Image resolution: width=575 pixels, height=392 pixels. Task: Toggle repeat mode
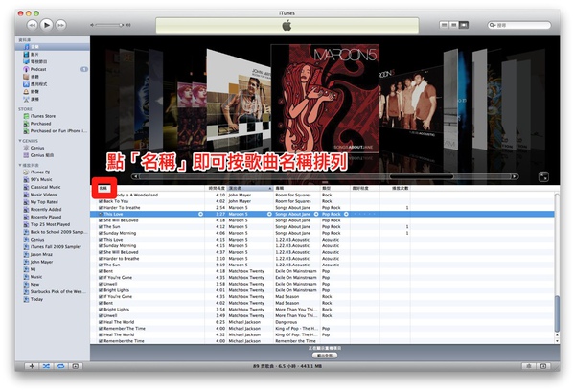61,366
